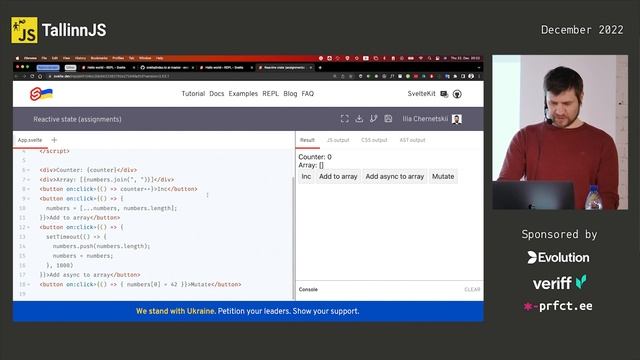Open Blog in Svelte navigation
Image resolution: width=640 pixels, height=360 pixels.
point(290,94)
